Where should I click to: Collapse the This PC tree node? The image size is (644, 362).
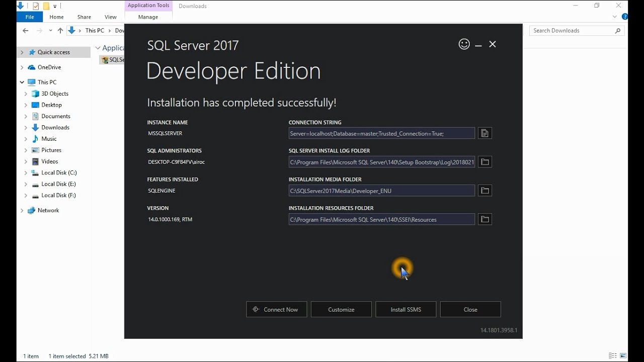[22, 82]
